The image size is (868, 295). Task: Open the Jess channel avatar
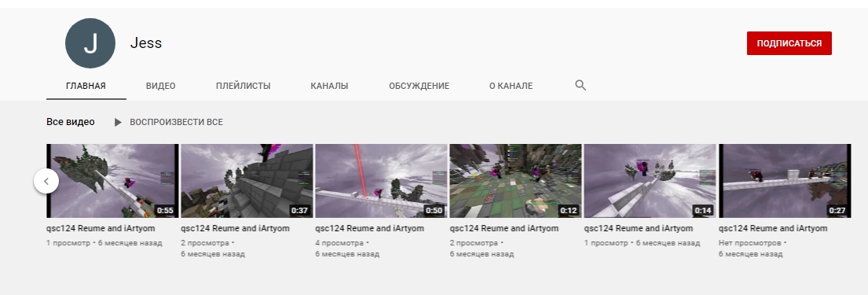point(90,43)
